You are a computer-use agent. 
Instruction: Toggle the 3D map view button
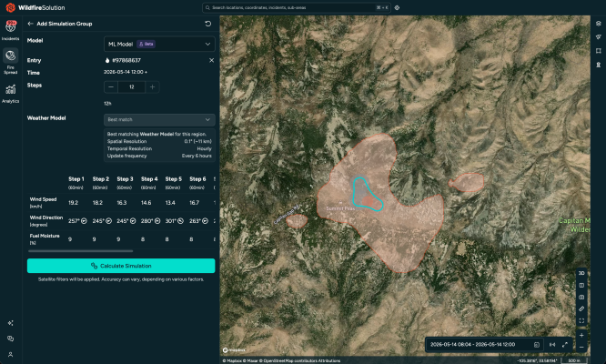click(x=581, y=273)
